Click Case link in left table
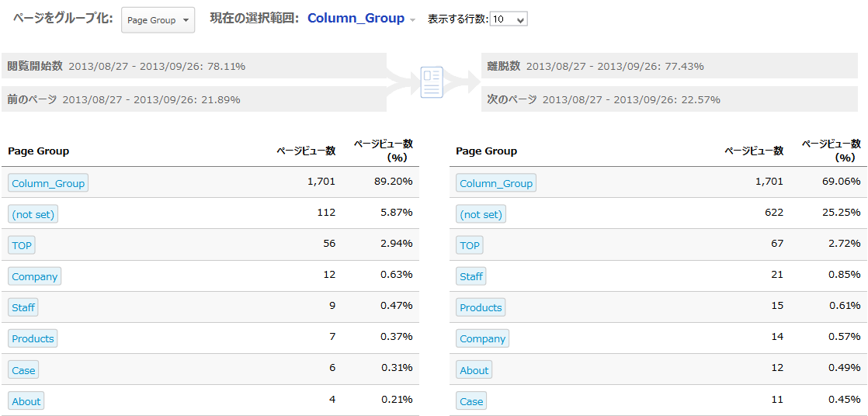 [x=23, y=370]
